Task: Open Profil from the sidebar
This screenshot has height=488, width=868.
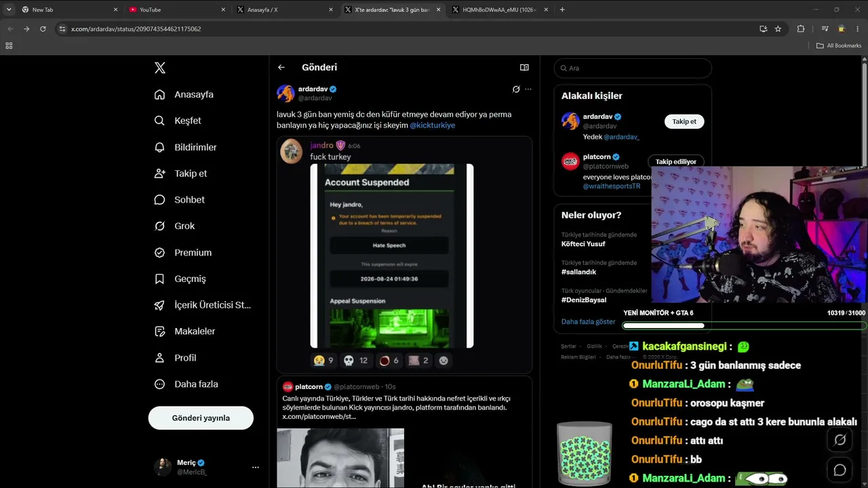Action: tap(175, 358)
